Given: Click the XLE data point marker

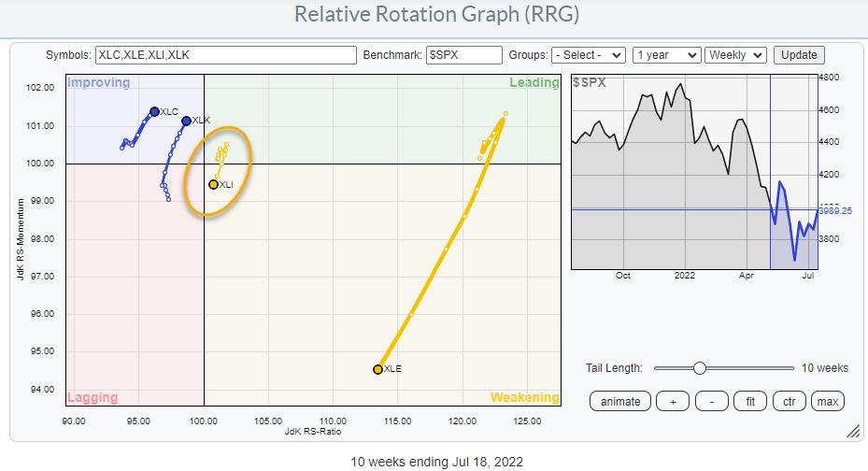Looking at the screenshot, I should 377,369.
